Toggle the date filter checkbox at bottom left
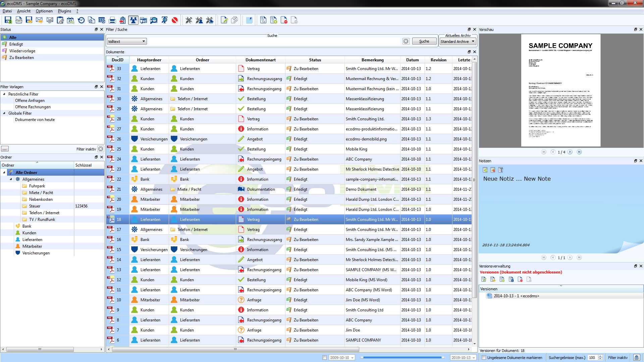 (x=325, y=357)
